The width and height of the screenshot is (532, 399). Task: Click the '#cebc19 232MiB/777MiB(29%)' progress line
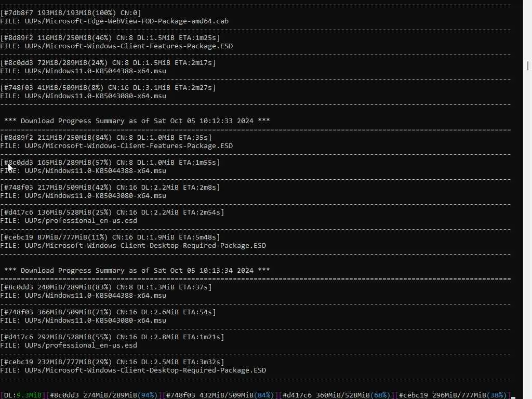[x=112, y=362]
